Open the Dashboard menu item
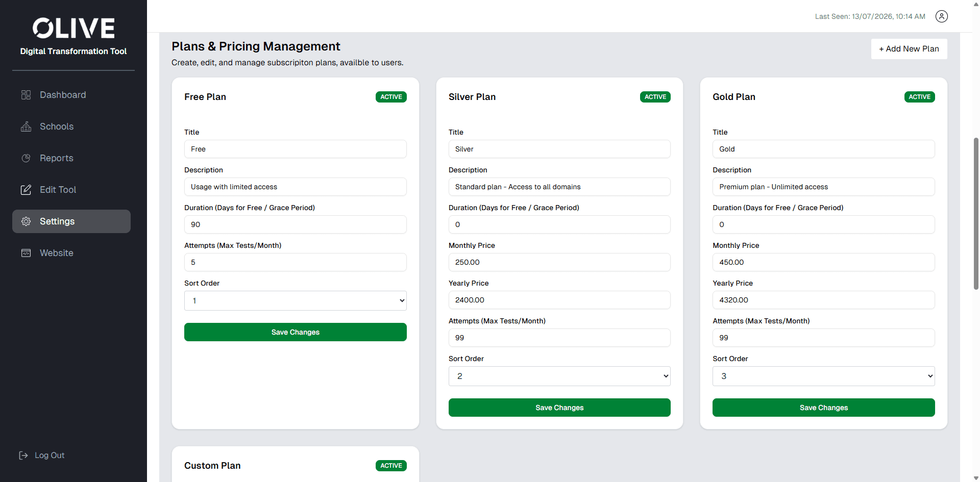Viewport: 980px width, 482px height. 71,95
